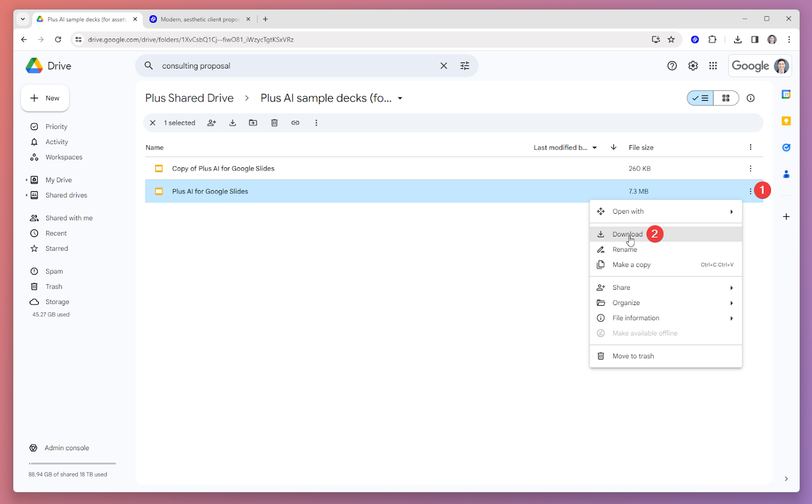
Task: Open the Google apps grid
Action: tap(713, 65)
